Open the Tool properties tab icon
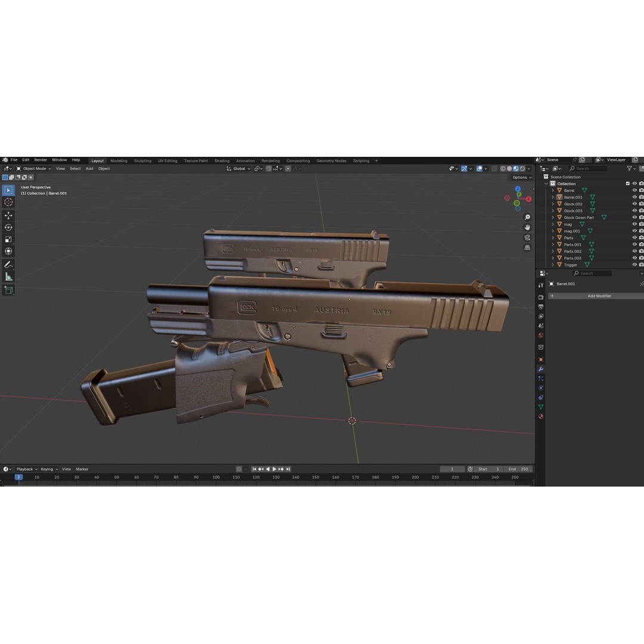The image size is (644, 644). pos(541,285)
